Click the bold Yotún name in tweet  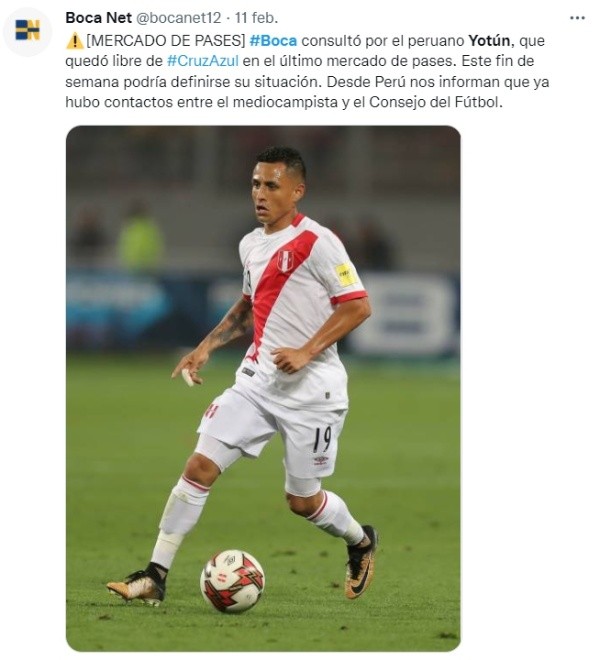pos(489,41)
